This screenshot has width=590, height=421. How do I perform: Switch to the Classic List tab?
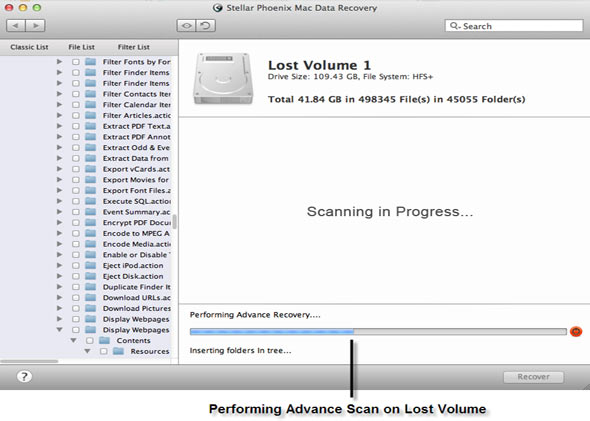[x=29, y=47]
